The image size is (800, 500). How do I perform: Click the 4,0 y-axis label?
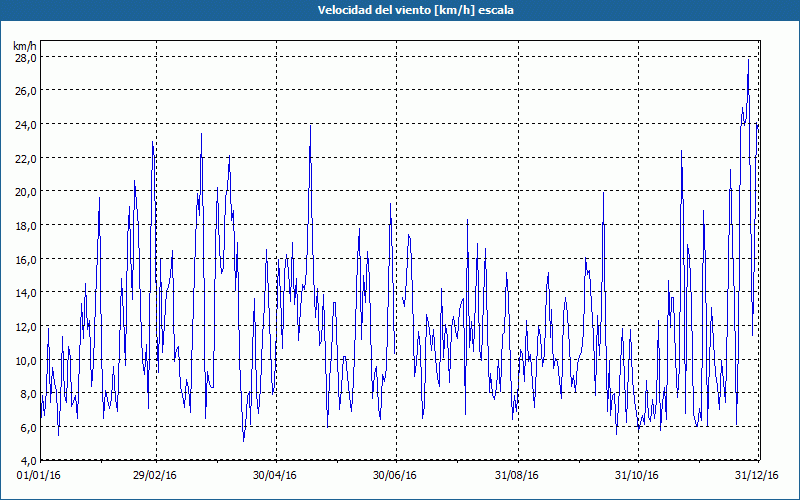pyautogui.click(x=28, y=461)
